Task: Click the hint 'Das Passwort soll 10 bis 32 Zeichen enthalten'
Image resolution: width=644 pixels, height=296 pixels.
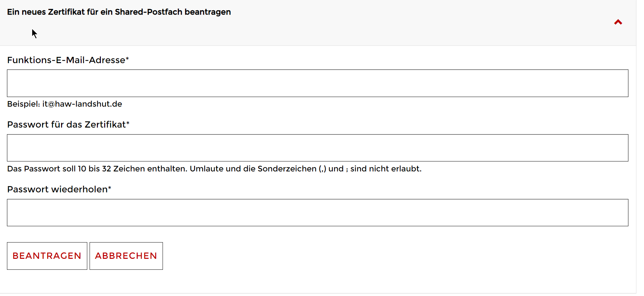Action: pos(98,169)
